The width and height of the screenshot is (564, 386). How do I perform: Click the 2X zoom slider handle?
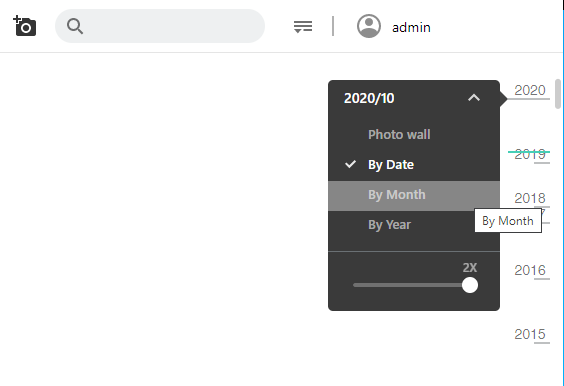pos(470,285)
